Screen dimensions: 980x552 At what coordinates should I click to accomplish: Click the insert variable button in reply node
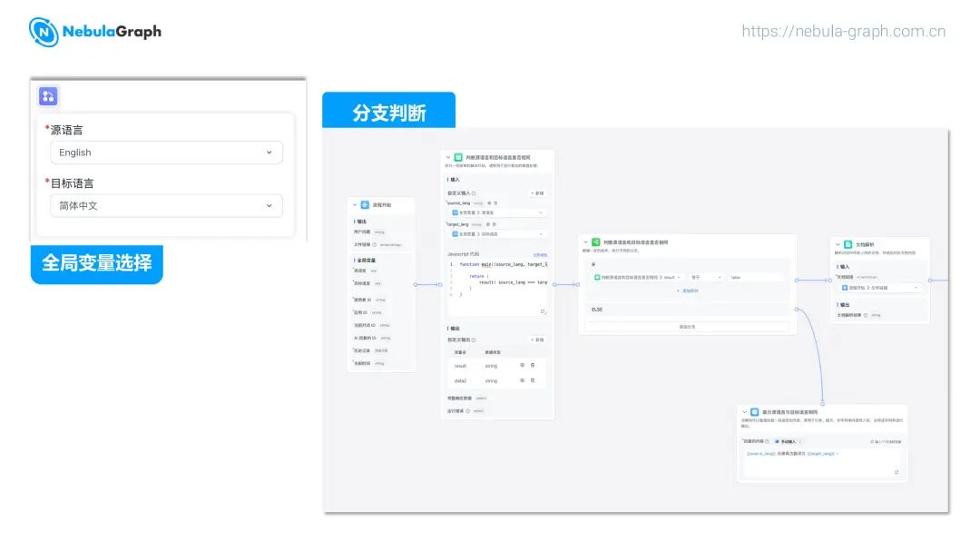[886, 442]
